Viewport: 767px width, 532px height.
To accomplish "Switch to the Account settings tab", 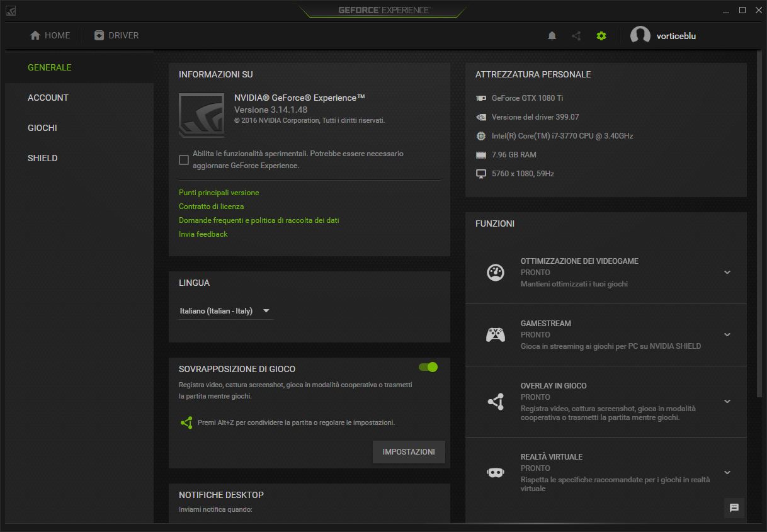I will pyautogui.click(x=48, y=98).
